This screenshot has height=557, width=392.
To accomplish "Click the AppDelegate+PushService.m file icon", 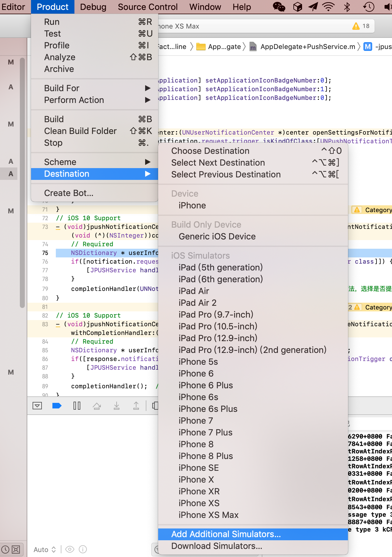I will click(253, 47).
